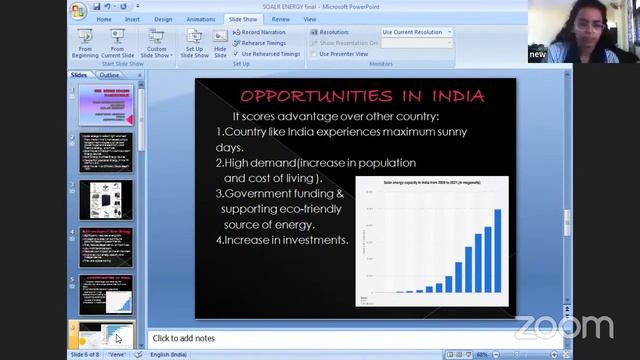Select slide 2 thumbnail
This screenshot has height=360, width=640.
click(x=106, y=152)
